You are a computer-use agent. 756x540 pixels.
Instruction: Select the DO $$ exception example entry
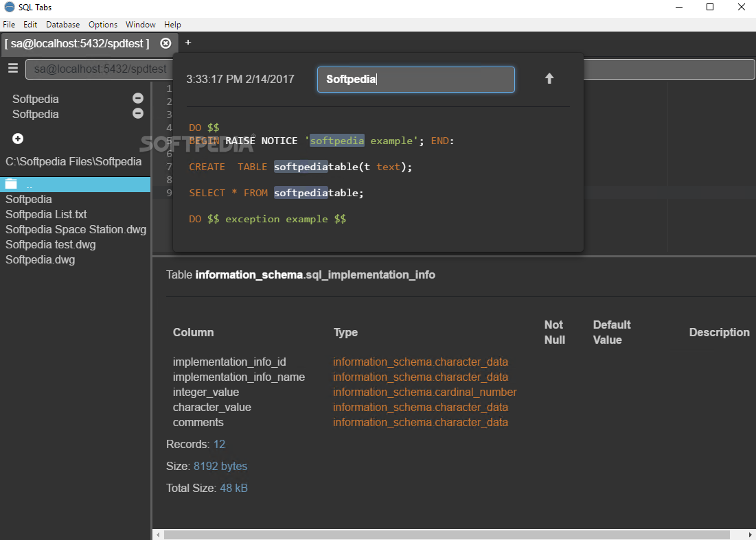tap(268, 219)
